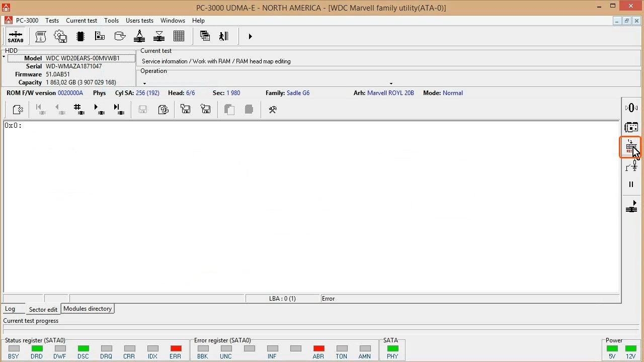Click the cascaded windows icon in the top toolbar
Screen dimensions: 644x362
point(205,36)
